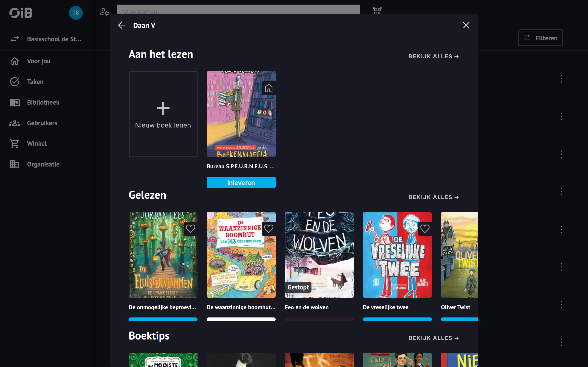Close the Daan V panel

point(466,25)
